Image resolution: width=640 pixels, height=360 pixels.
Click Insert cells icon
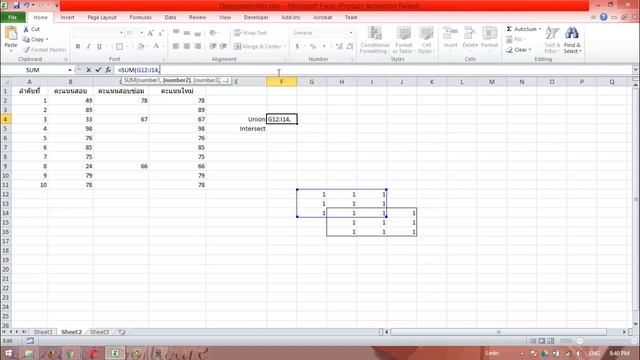(x=450, y=33)
